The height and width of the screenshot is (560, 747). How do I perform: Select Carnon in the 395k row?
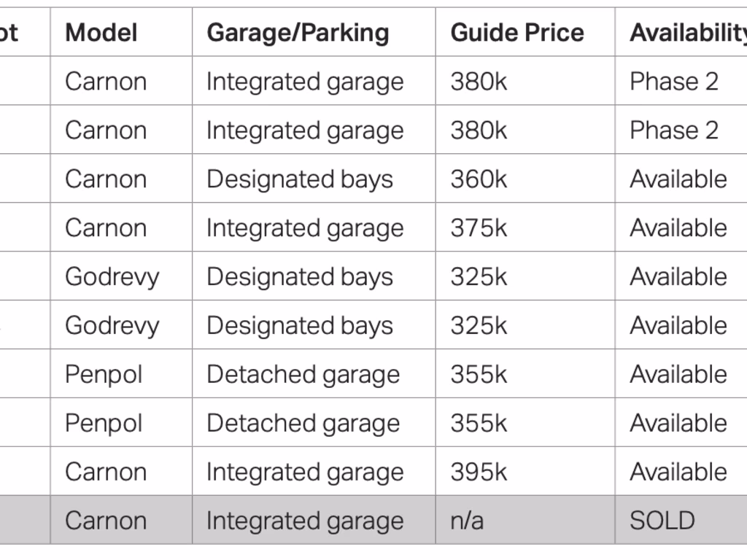point(106,472)
